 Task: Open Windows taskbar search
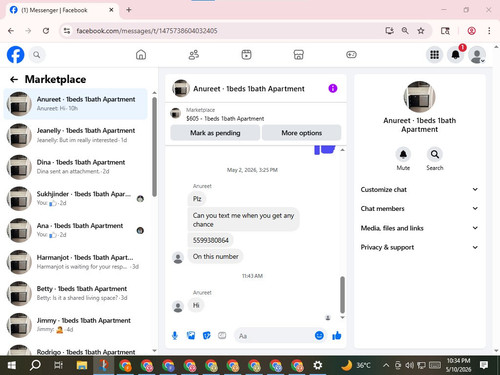35,365
